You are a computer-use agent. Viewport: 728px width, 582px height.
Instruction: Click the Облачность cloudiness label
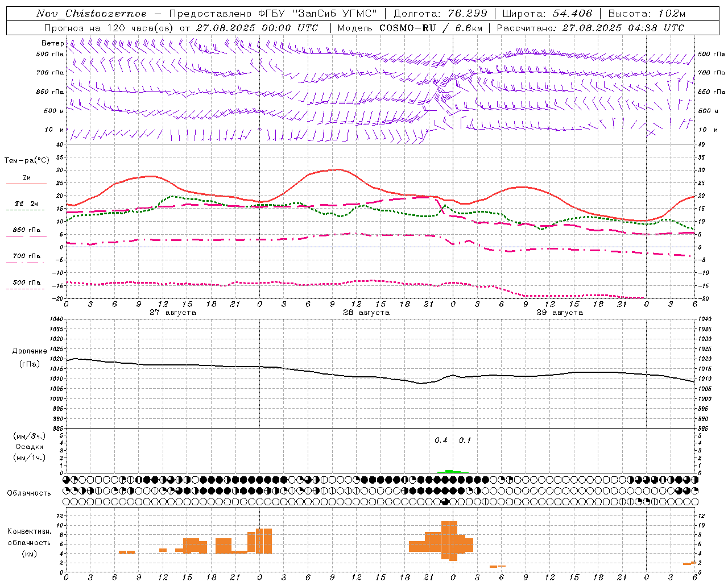[29, 493]
